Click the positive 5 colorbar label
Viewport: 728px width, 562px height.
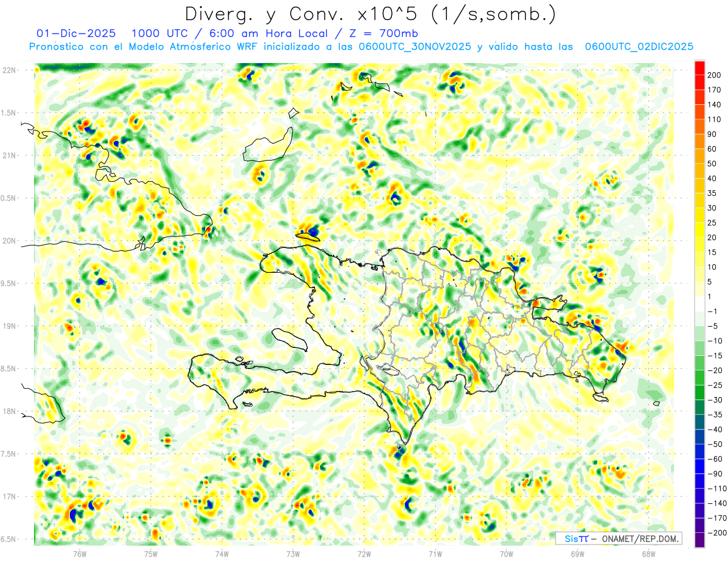coord(710,282)
